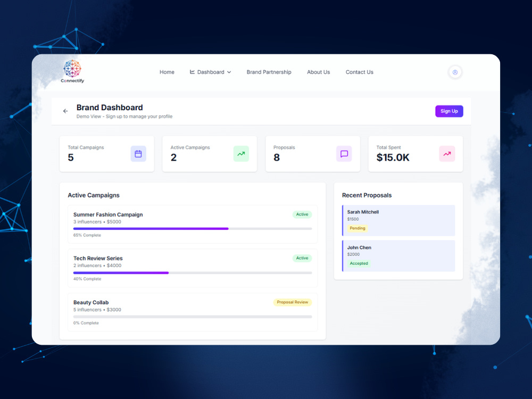Click '2 influencers • $4000' text
532x399 pixels.
pyautogui.click(x=97, y=265)
